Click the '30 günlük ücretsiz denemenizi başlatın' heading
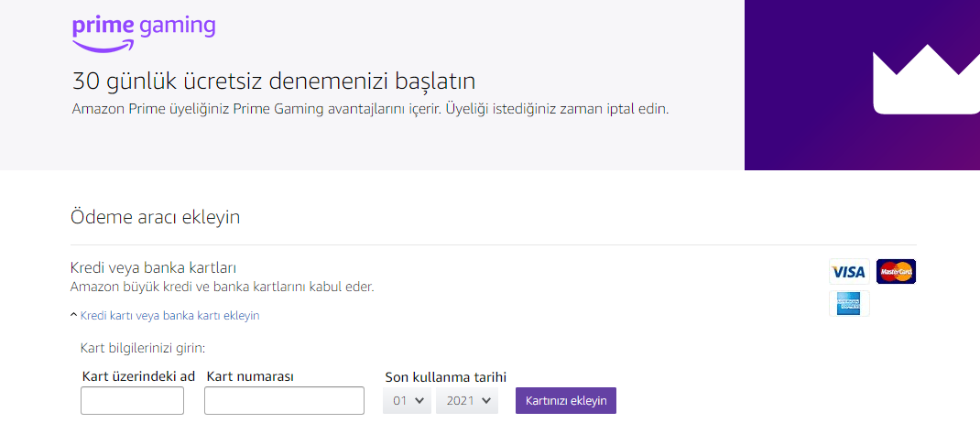This screenshot has height=434, width=980. (x=273, y=81)
